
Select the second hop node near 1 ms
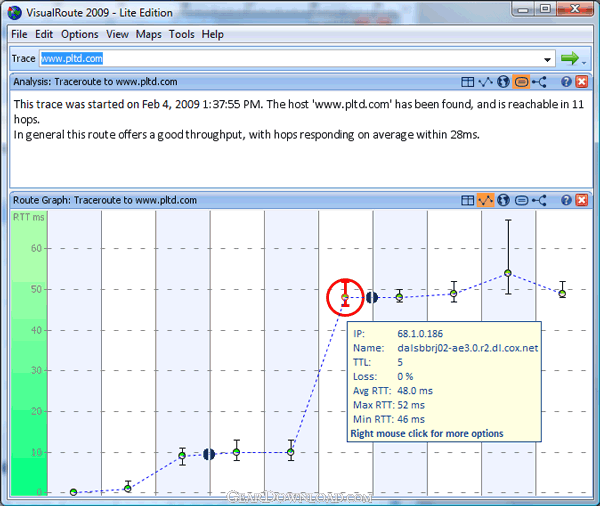click(x=128, y=488)
